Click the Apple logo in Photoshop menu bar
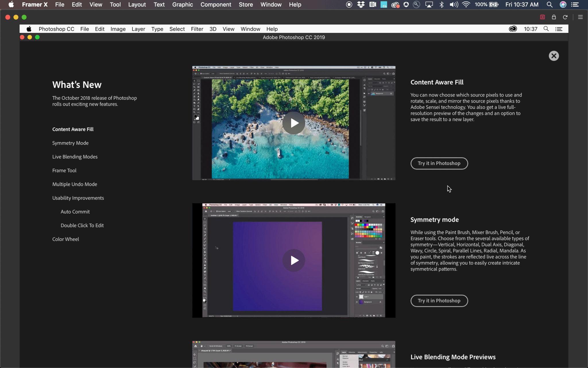Image resolution: width=588 pixels, height=368 pixels. click(29, 29)
